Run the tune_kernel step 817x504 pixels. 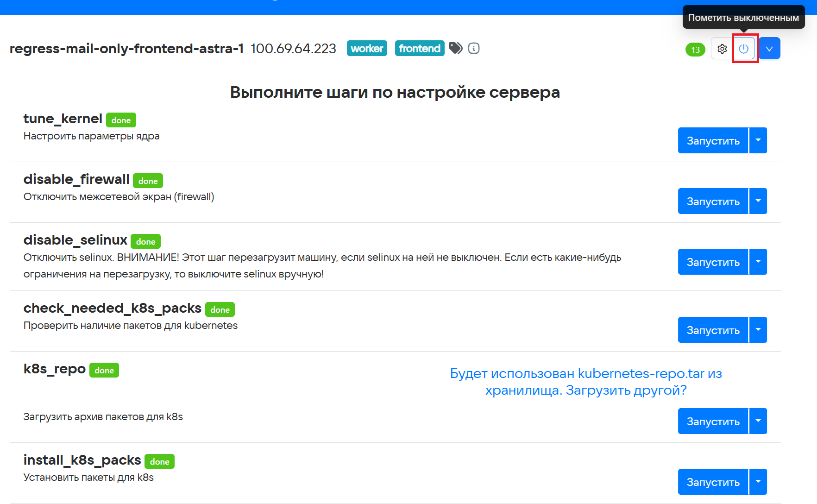(x=713, y=140)
